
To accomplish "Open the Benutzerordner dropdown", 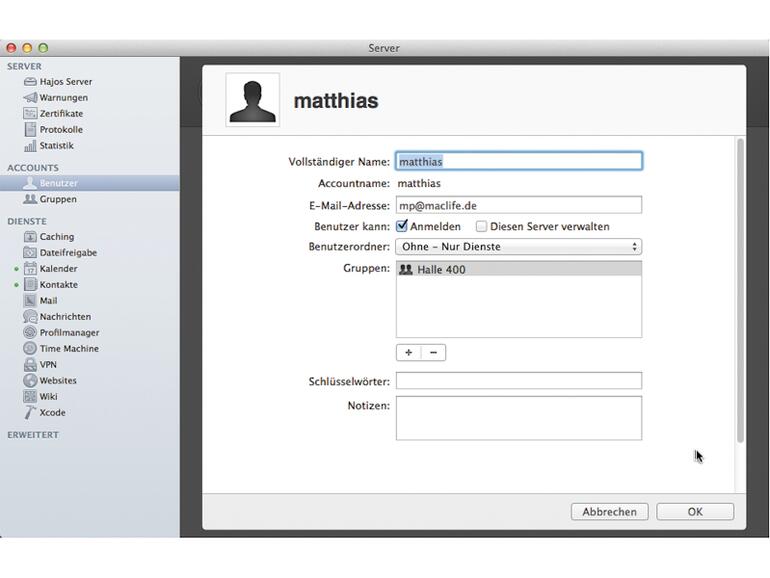I will [519, 247].
